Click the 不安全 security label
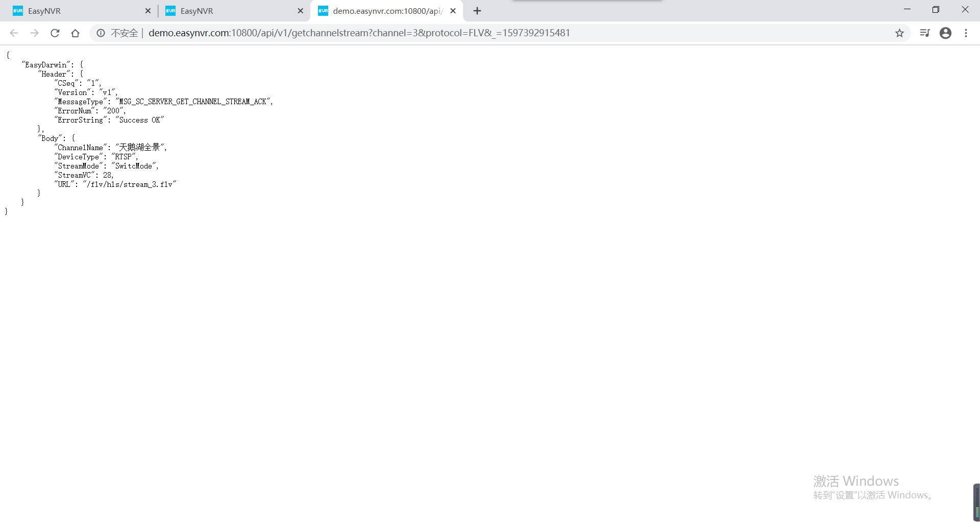Image resolution: width=980 pixels, height=526 pixels. click(125, 33)
